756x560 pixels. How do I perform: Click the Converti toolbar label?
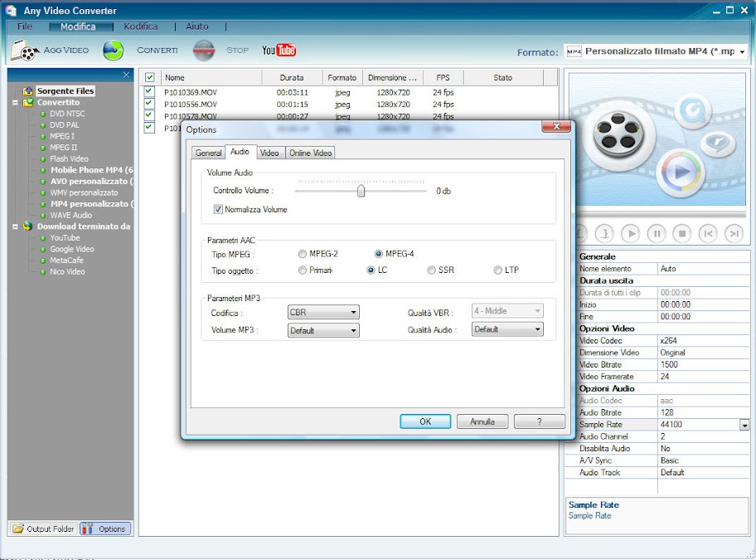click(157, 50)
